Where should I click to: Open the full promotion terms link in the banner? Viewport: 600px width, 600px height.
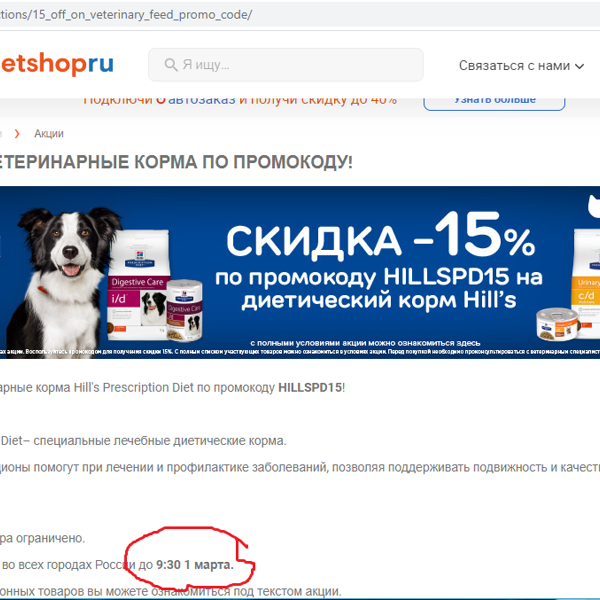tap(365, 342)
